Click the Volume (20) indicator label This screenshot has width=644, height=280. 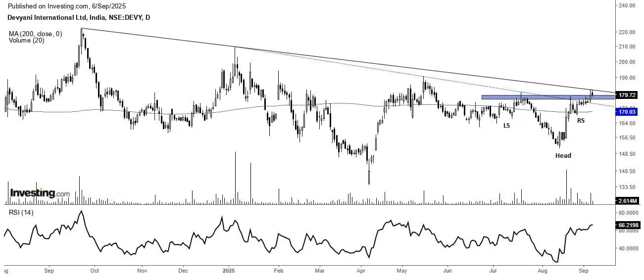click(x=26, y=41)
